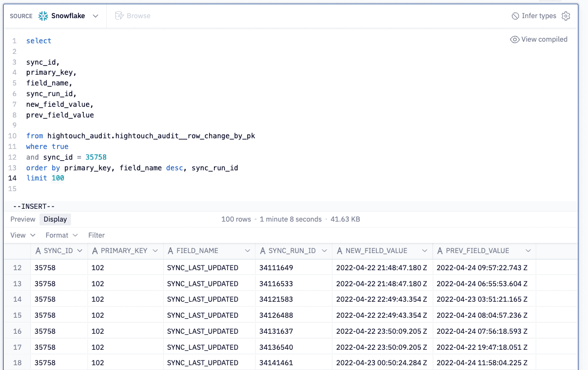Screen dimensions: 588x370
Task: Click the text type icon on SYNC_ID column
Action: (38, 250)
